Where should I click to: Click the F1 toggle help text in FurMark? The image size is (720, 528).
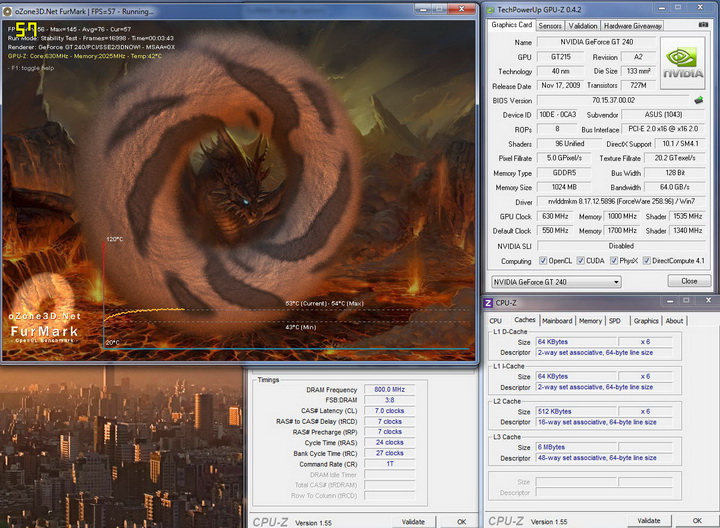(x=31, y=68)
